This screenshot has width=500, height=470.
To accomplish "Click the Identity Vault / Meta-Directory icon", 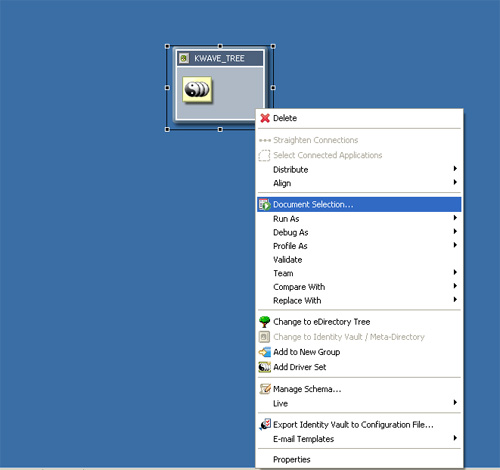I will point(264,337).
